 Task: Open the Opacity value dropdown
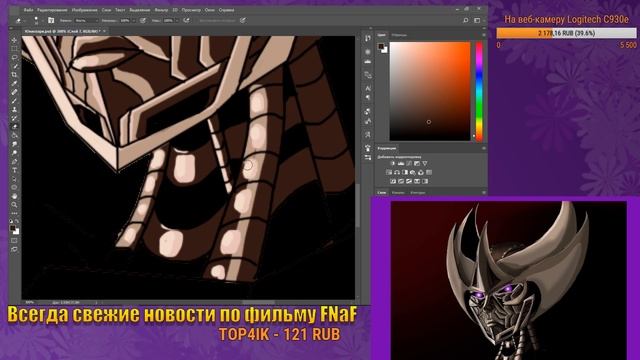[133, 20]
